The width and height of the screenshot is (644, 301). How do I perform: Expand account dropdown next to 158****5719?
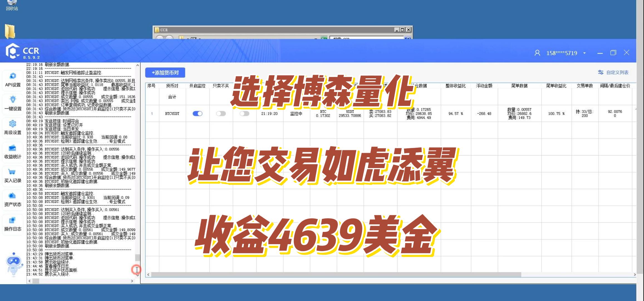(584, 53)
